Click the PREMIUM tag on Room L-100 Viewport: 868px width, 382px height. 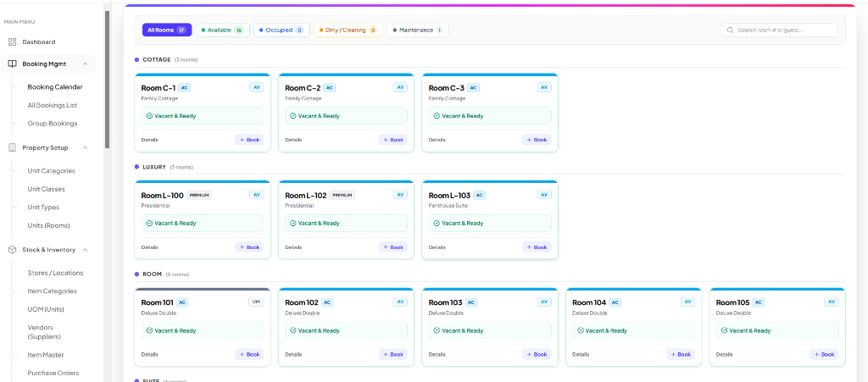[199, 195]
